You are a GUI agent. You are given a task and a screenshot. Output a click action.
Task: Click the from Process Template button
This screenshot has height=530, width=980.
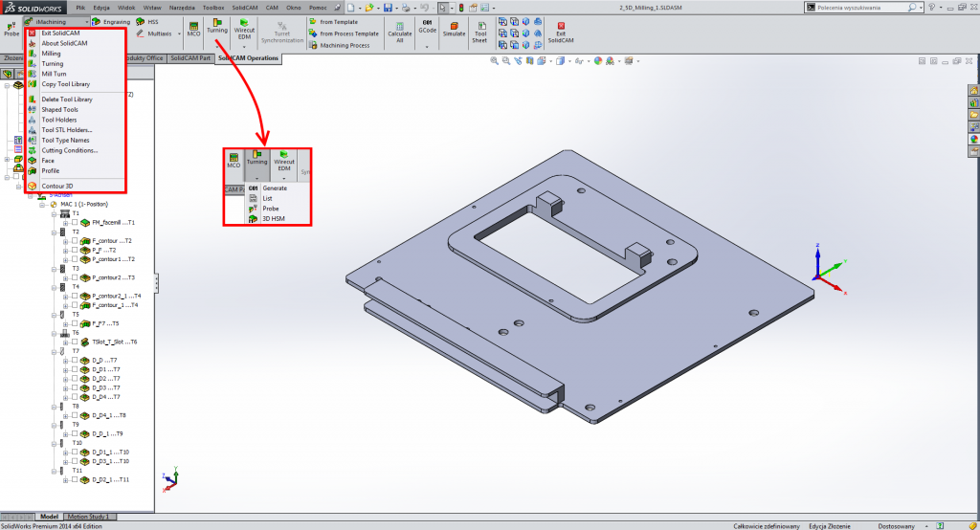[x=348, y=33]
